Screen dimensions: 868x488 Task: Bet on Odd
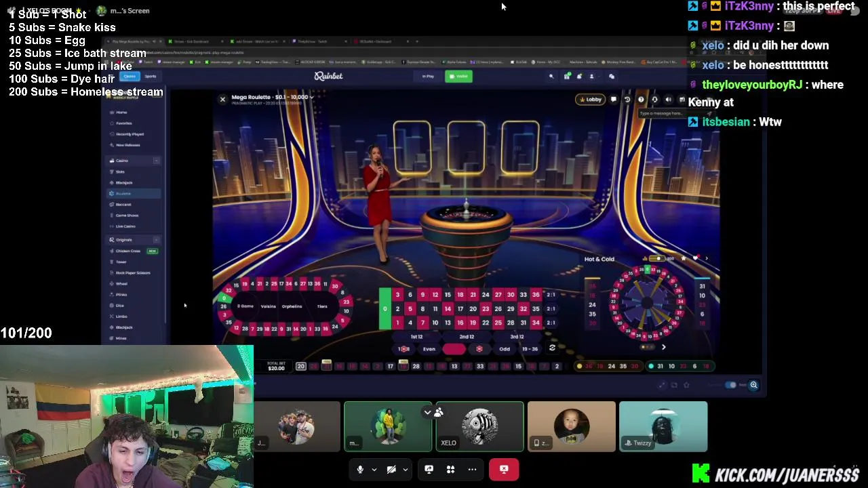pos(505,349)
